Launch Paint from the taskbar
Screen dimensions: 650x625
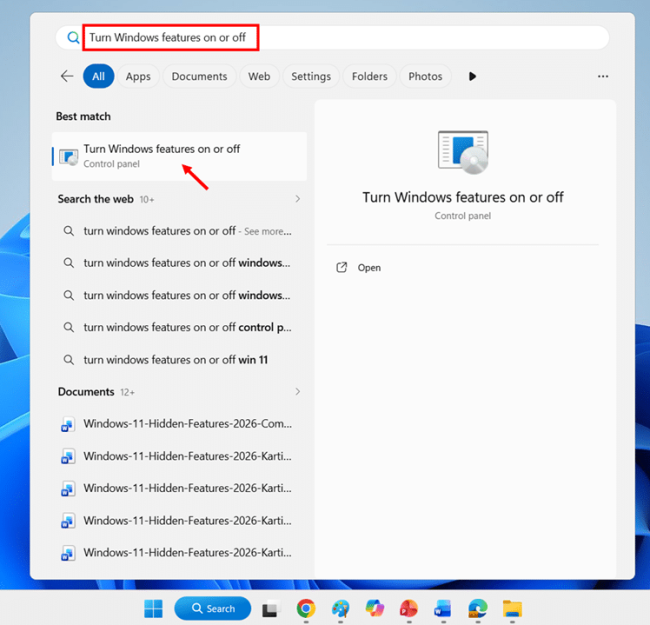tap(340, 608)
